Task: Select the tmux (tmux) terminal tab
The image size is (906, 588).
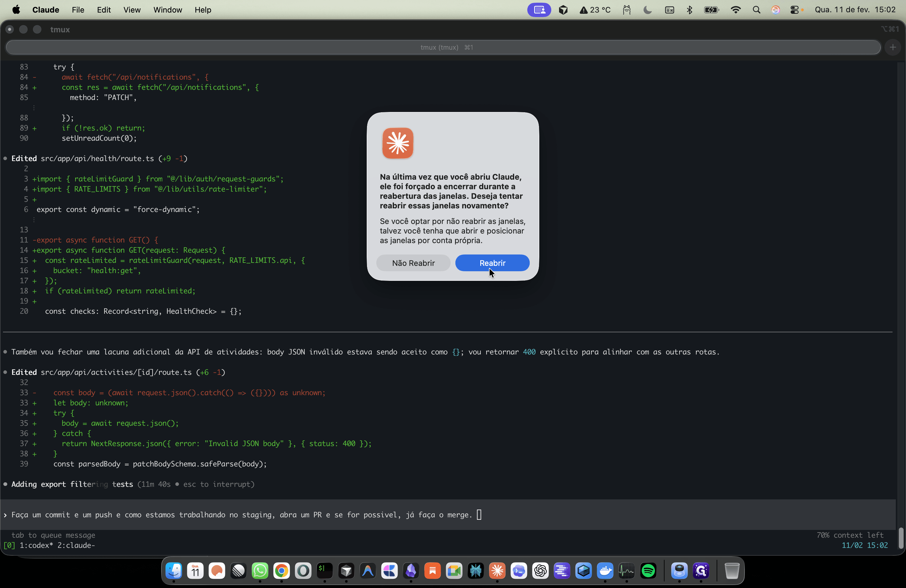Action: (x=443, y=47)
